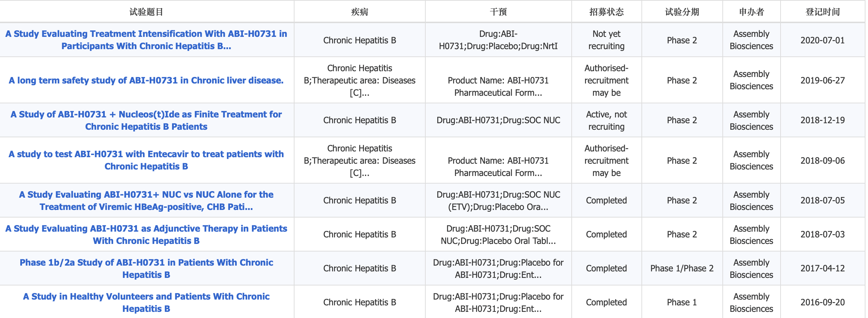Click the 试验分期 column header
This screenshot has height=318, width=868.
[682, 12]
